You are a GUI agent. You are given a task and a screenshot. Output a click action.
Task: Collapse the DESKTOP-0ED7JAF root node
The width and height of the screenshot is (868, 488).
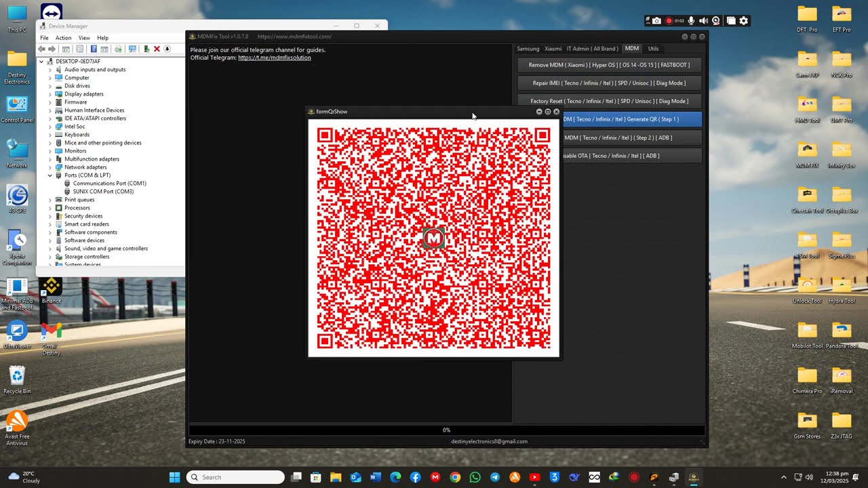pos(41,62)
